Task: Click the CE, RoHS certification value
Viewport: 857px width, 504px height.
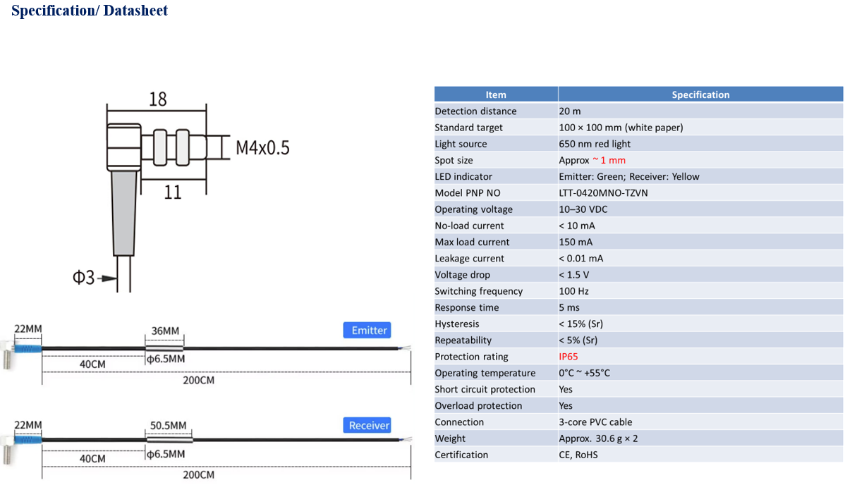Action: point(578,455)
